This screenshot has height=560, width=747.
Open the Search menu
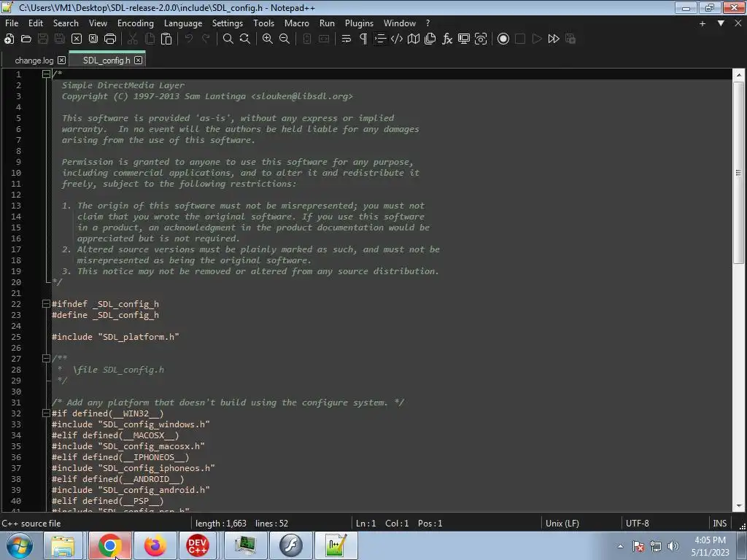66,23
